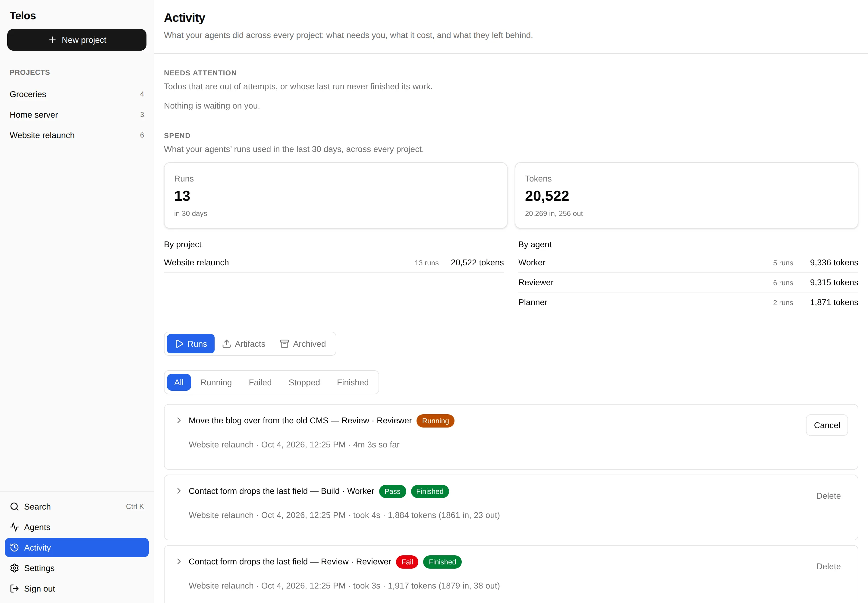Filter runs by All
The image size is (868, 603).
179,382
